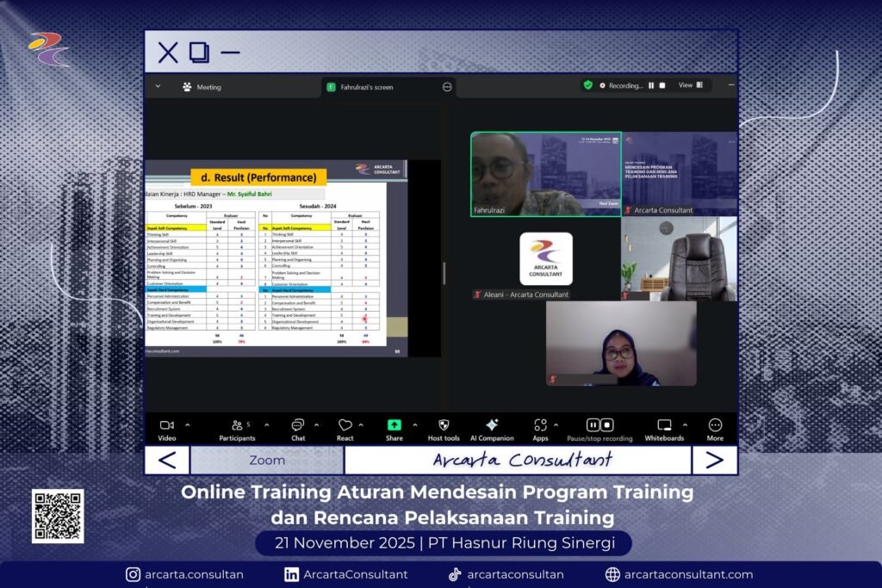Click the React heart icon
The image size is (882, 588).
[x=345, y=425]
